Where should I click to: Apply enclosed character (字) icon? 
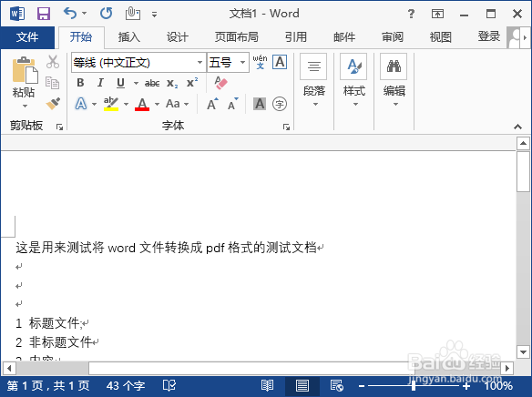tap(280, 104)
